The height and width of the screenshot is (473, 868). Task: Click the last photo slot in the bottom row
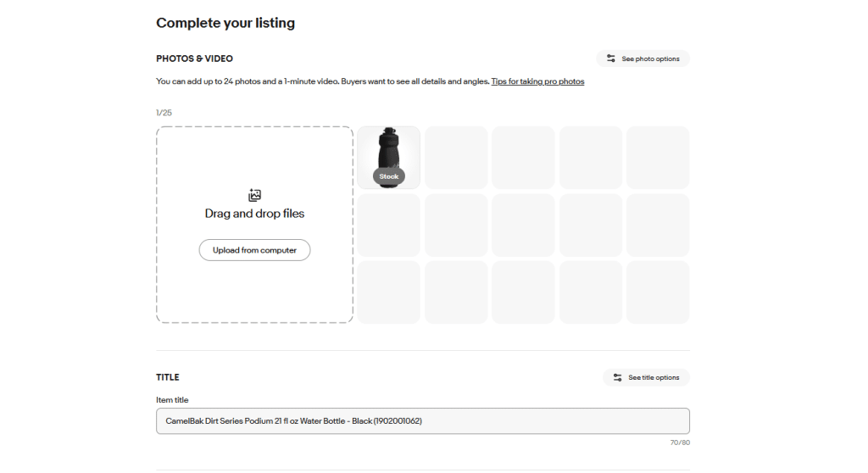[x=658, y=292]
